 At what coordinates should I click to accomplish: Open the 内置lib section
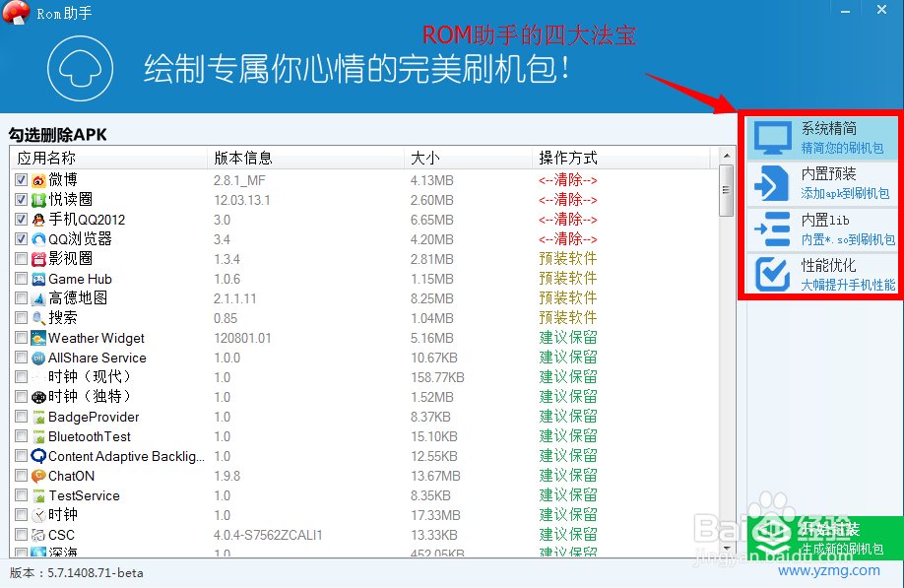[822, 229]
